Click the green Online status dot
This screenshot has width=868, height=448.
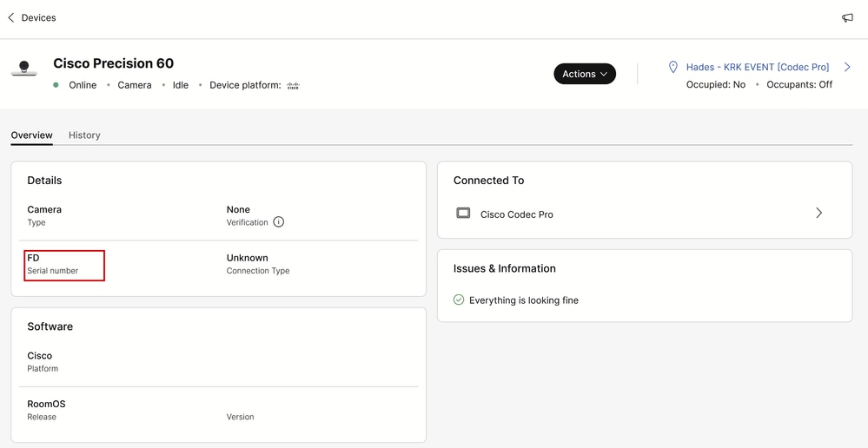pos(56,85)
